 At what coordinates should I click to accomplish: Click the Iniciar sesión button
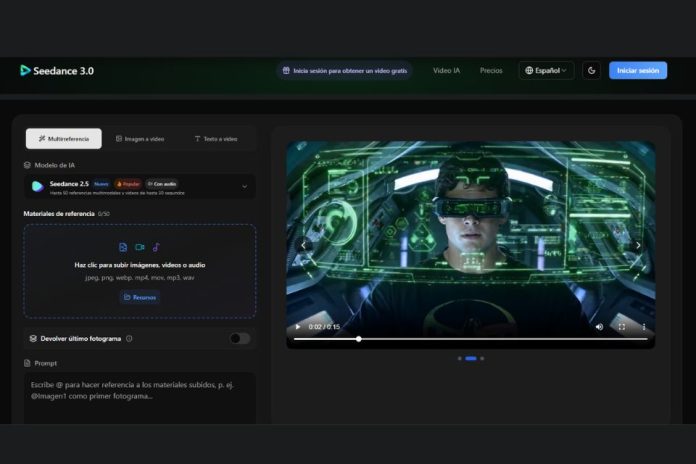(638, 71)
